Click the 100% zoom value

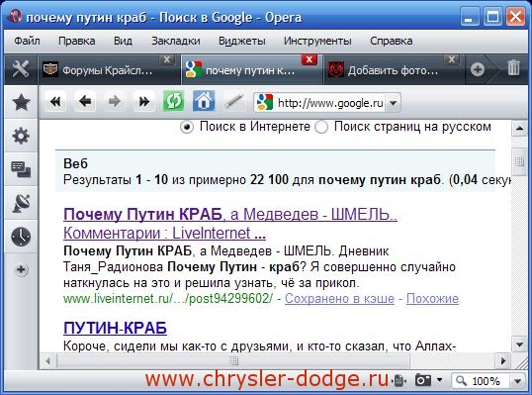click(x=486, y=381)
